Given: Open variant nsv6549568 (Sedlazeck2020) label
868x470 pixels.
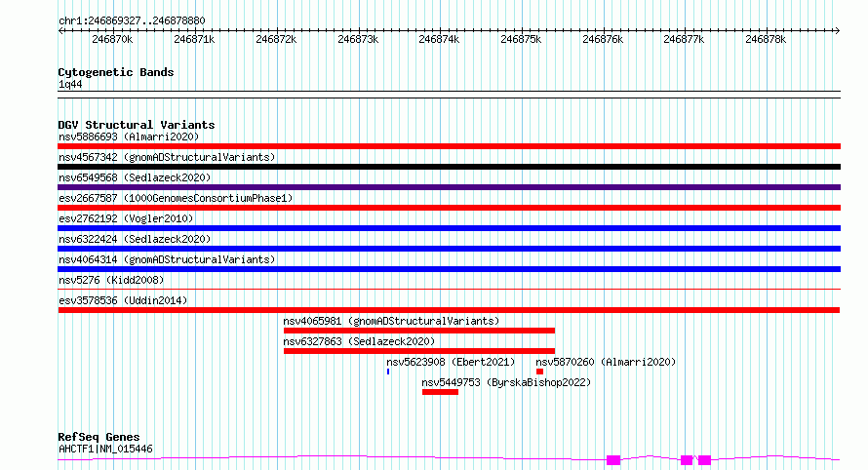Looking at the screenshot, I should (x=135, y=177).
